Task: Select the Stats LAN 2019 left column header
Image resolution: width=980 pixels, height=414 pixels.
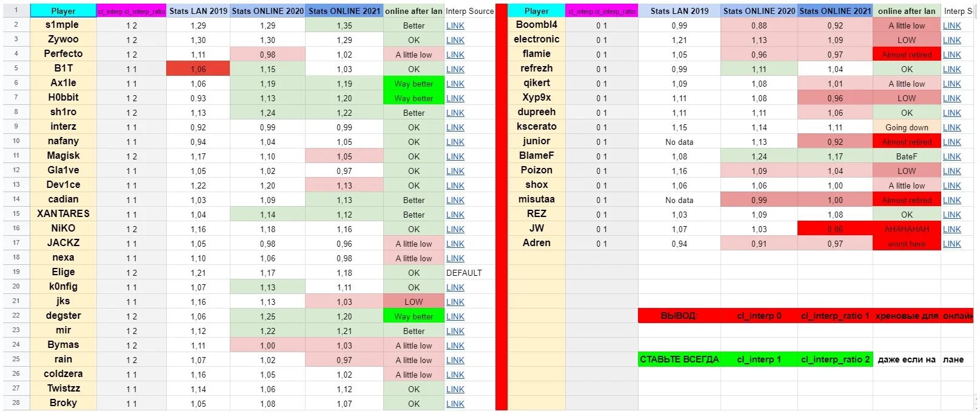Action: pyautogui.click(x=198, y=11)
